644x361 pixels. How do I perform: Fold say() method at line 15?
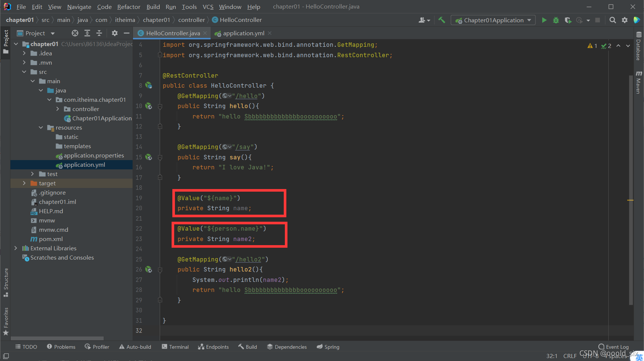tap(160, 157)
